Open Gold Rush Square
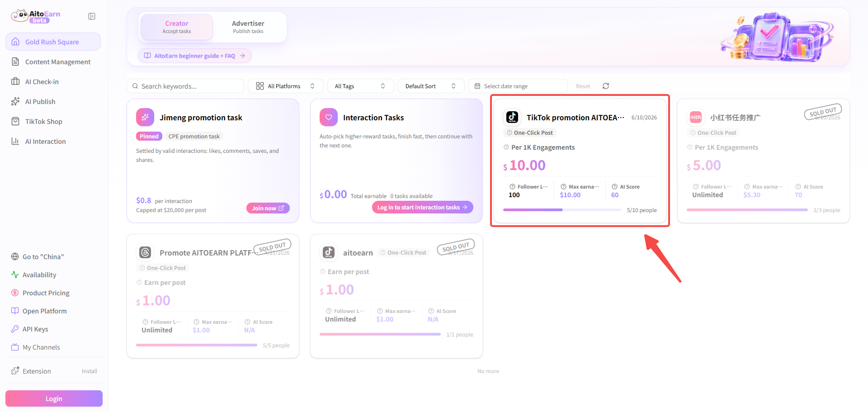This screenshot has width=868, height=412. tap(53, 42)
